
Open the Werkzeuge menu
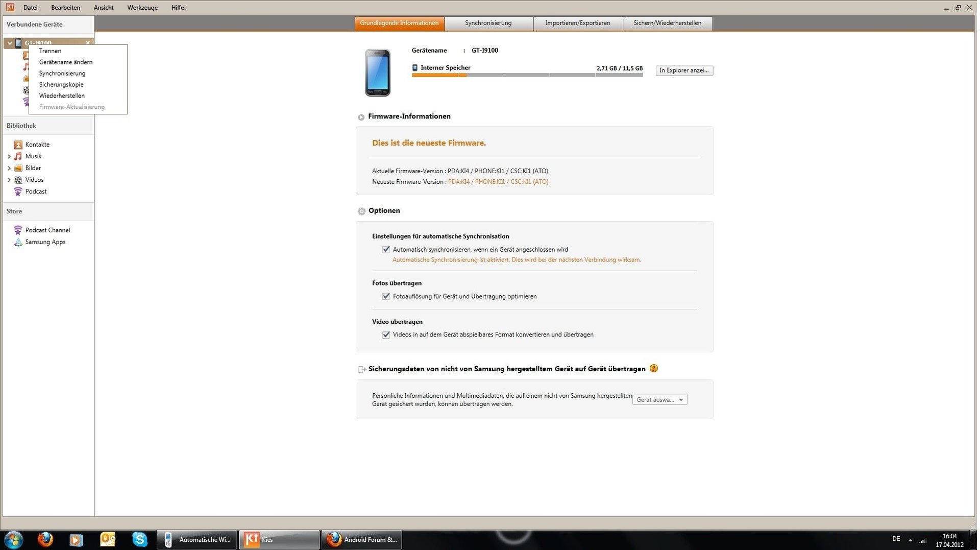(x=142, y=8)
